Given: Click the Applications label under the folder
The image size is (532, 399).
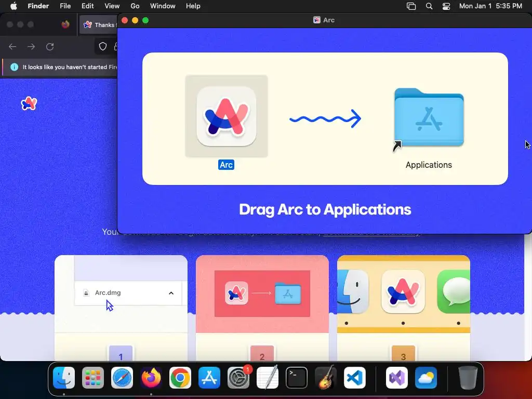Looking at the screenshot, I should [x=429, y=165].
